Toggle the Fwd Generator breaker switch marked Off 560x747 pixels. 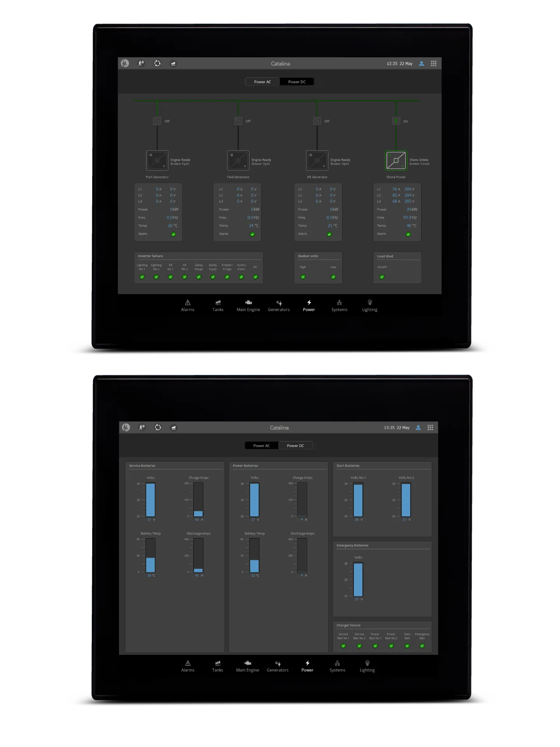[238, 121]
